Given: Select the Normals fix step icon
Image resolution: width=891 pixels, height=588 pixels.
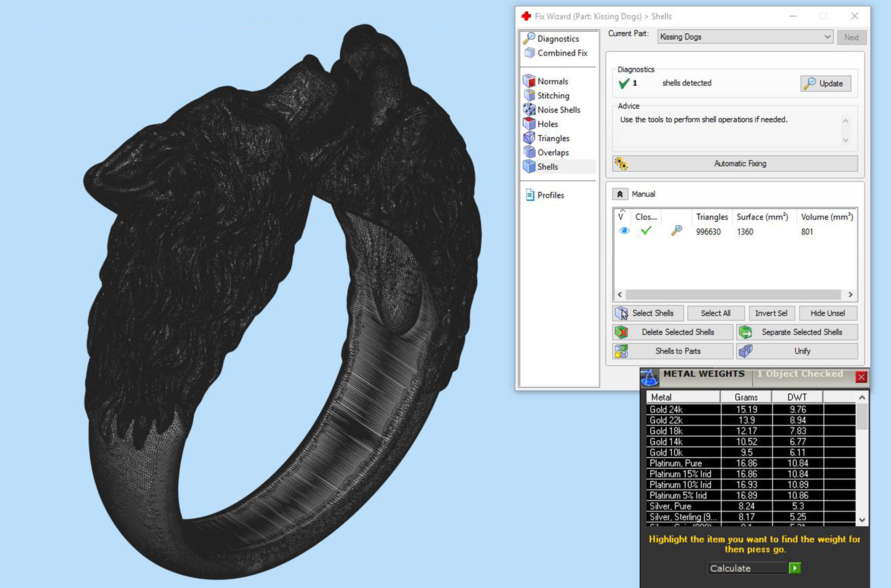Looking at the screenshot, I should [x=529, y=81].
